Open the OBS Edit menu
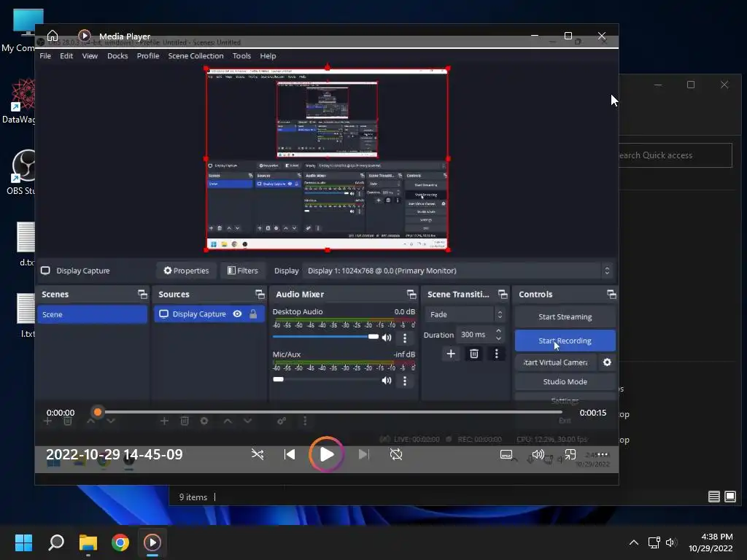 coord(66,55)
